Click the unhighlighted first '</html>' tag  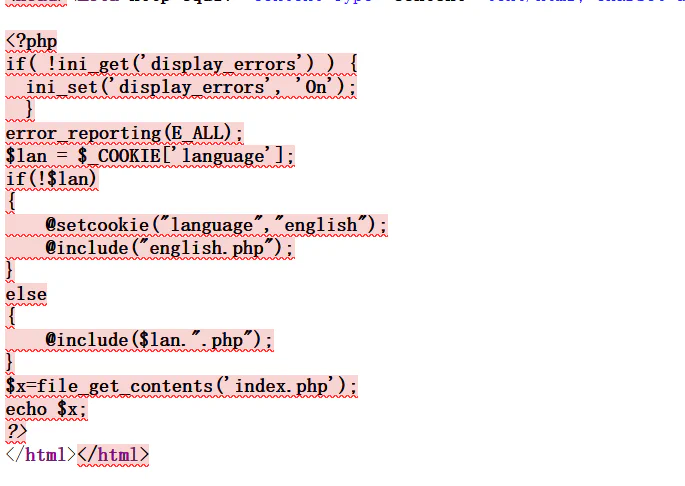(x=41, y=455)
